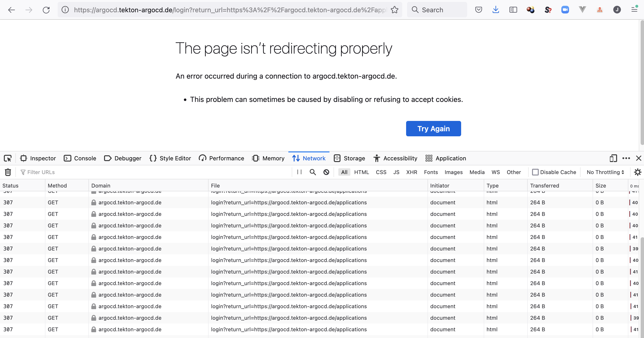Image resolution: width=644 pixels, height=338 pixels.
Task: Open the No Throttling dropdown
Action: click(605, 172)
